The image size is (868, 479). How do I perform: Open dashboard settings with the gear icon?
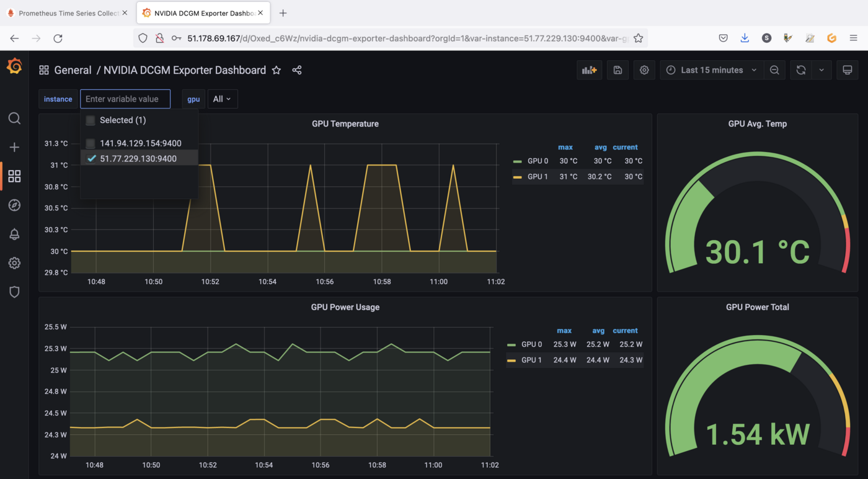(644, 69)
